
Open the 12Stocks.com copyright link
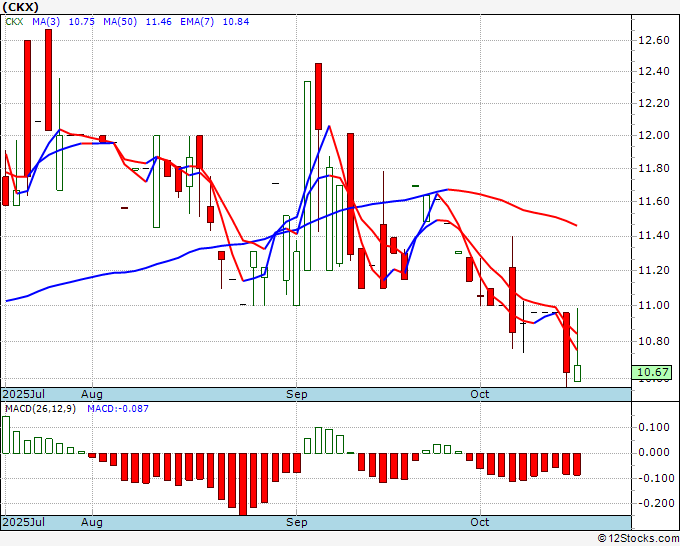(638, 539)
